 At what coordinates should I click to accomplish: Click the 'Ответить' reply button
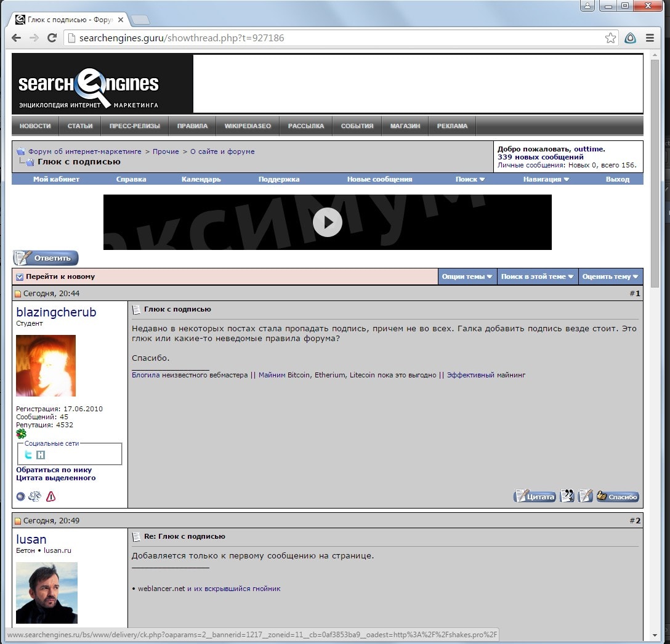[46, 258]
